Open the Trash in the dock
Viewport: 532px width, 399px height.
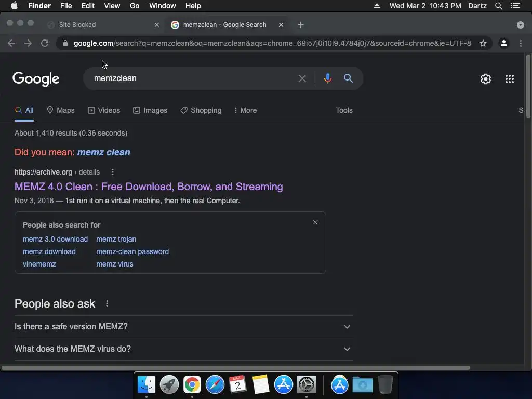click(385, 385)
